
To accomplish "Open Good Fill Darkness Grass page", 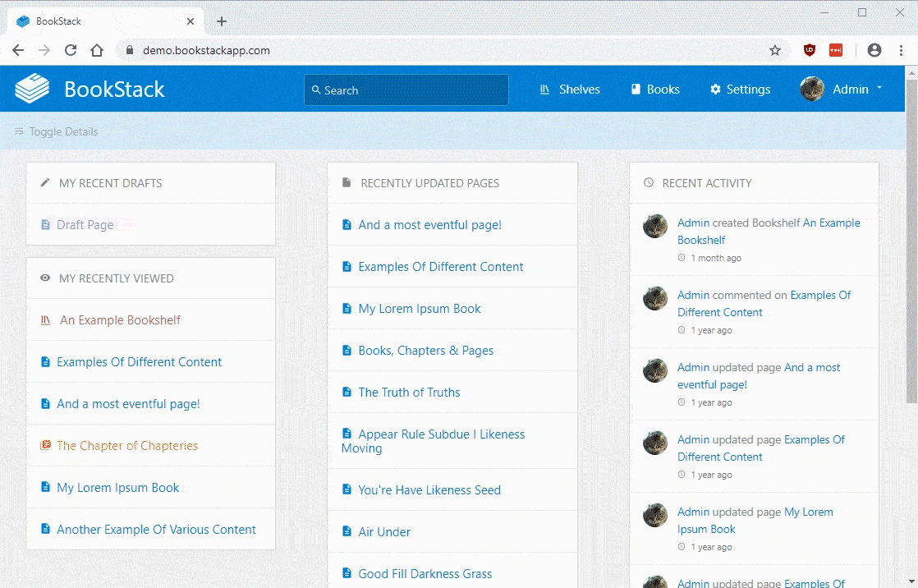I will [425, 573].
